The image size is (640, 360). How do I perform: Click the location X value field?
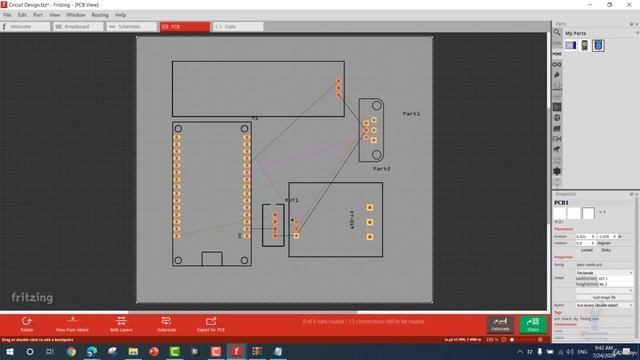[x=585, y=236]
